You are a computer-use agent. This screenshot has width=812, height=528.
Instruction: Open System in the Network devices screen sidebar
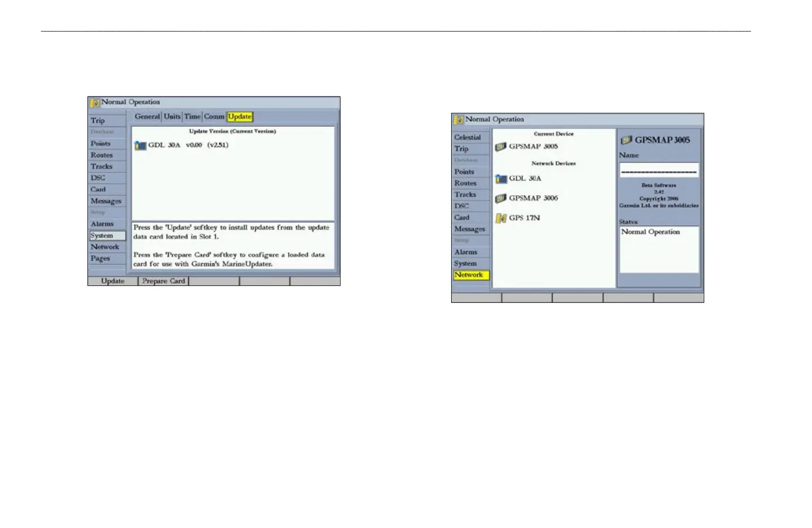pos(471,263)
